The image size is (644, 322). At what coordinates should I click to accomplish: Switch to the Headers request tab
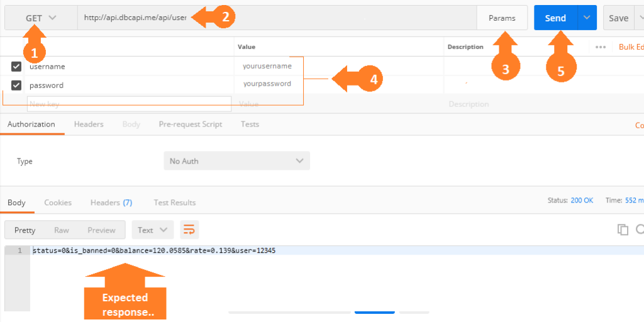click(89, 125)
